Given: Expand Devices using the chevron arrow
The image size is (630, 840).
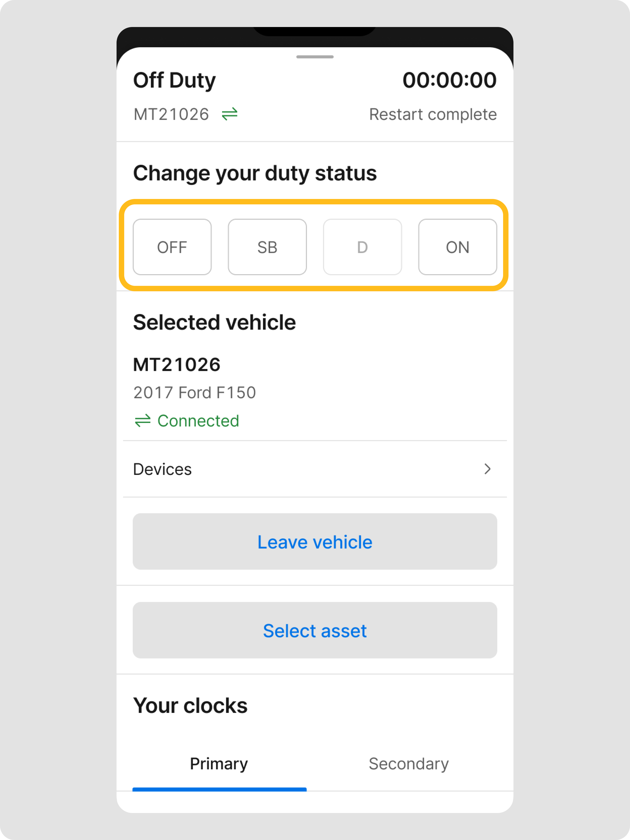Looking at the screenshot, I should point(488,469).
